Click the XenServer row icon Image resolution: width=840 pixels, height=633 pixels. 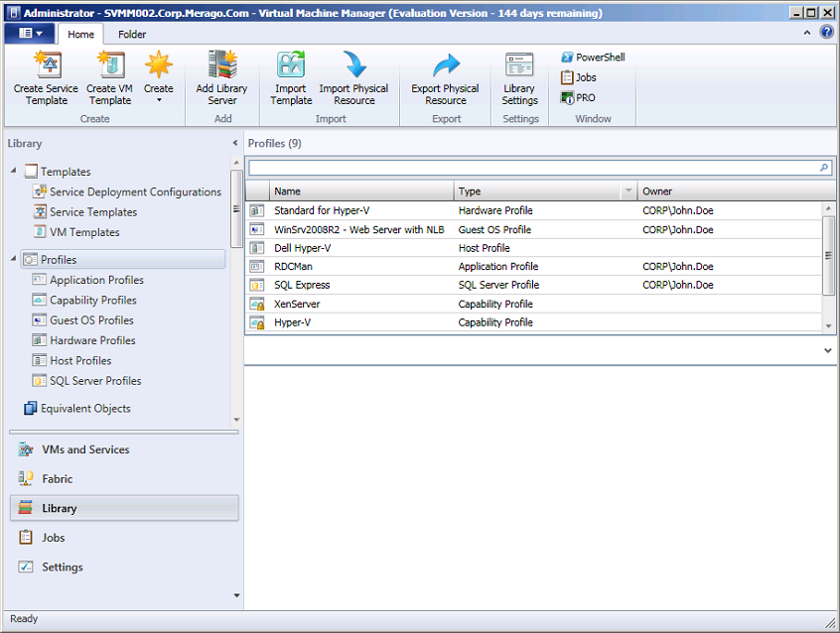257,305
